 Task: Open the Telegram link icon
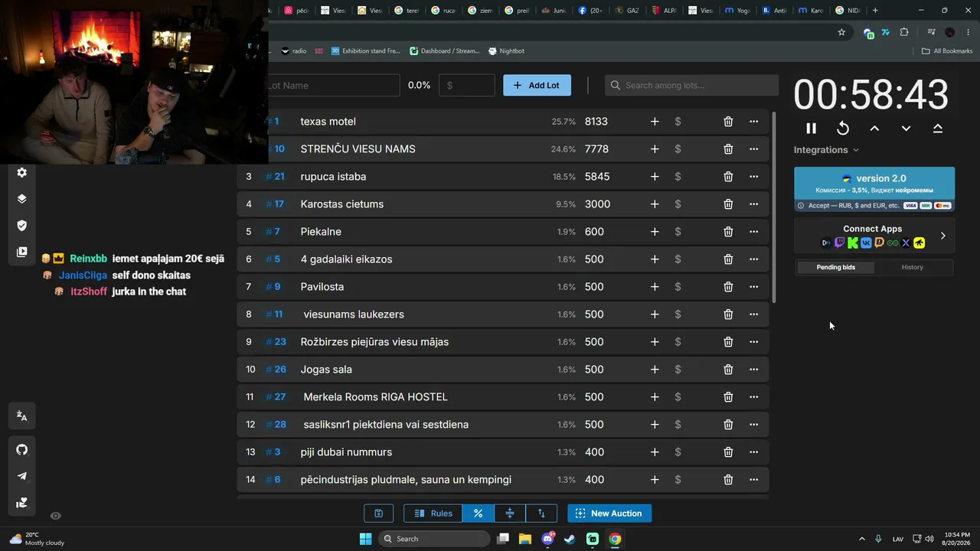[x=22, y=476]
